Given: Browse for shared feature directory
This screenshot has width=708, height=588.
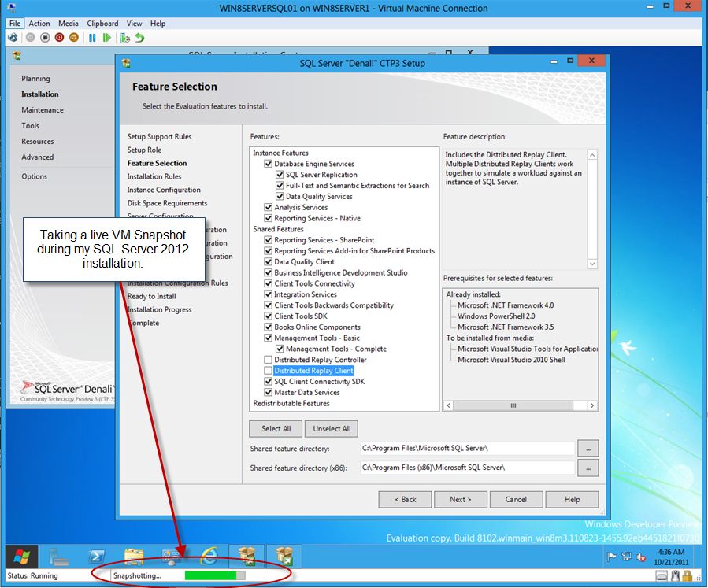Looking at the screenshot, I should coord(588,449).
